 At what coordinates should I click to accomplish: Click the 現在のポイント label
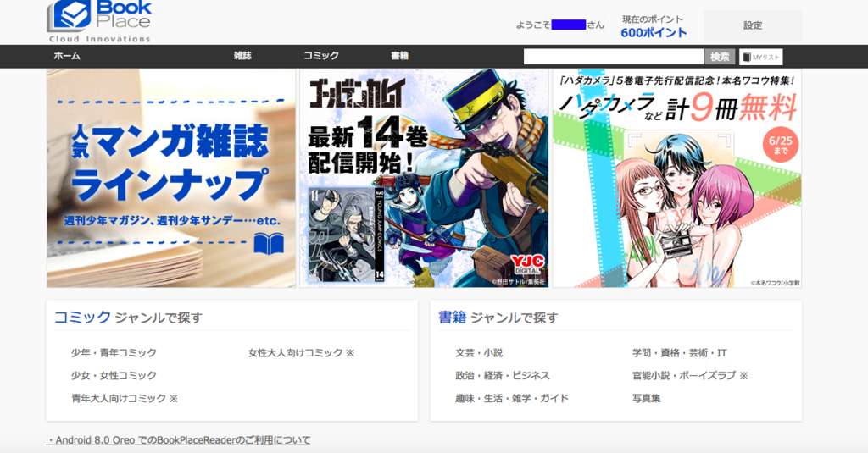point(653,19)
